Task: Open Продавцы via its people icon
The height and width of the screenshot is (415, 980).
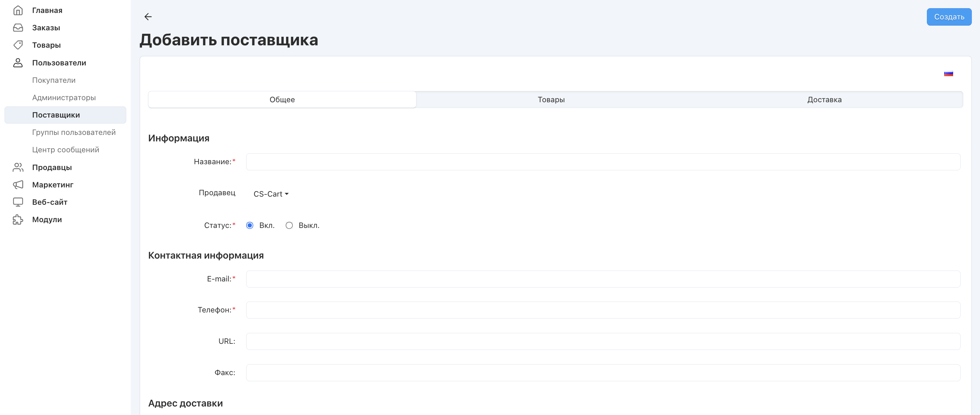Action: coord(18,167)
